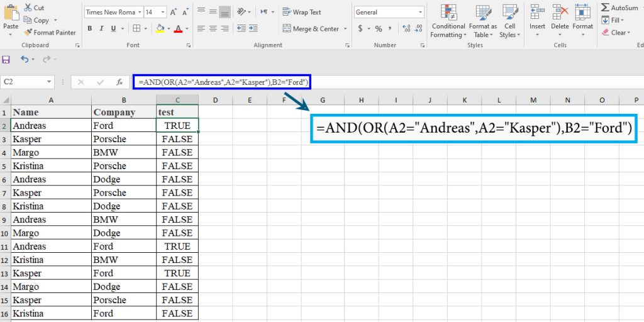Click Increase Decimal icon
Screen dimensions: 644x322
pos(406,28)
